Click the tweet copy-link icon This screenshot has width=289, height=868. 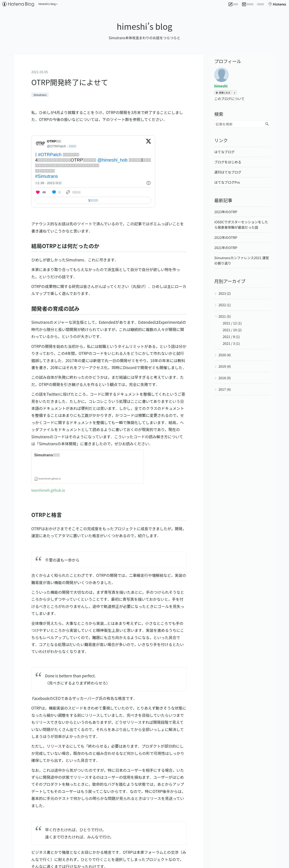click(68, 192)
